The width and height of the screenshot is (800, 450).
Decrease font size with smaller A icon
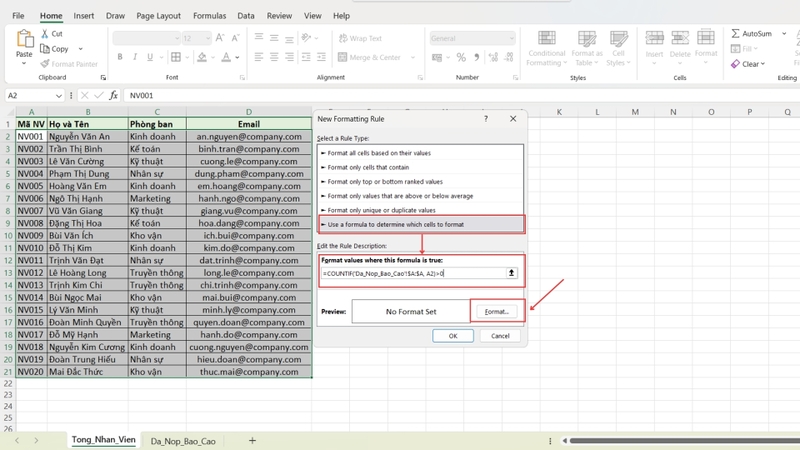click(x=235, y=38)
